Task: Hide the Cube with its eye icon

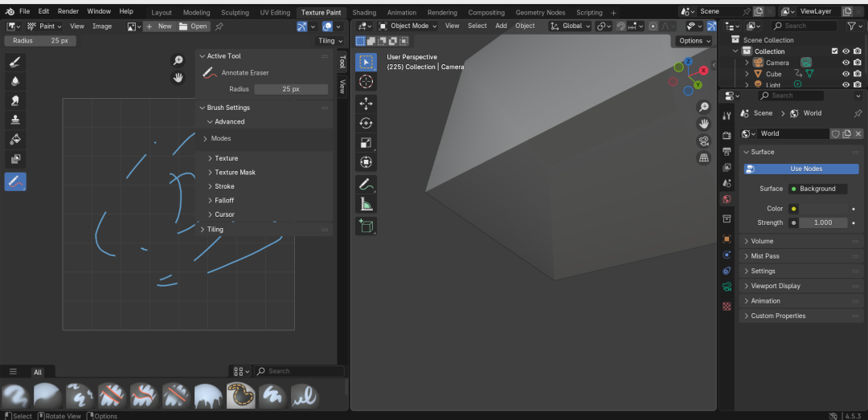Action: coord(845,74)
